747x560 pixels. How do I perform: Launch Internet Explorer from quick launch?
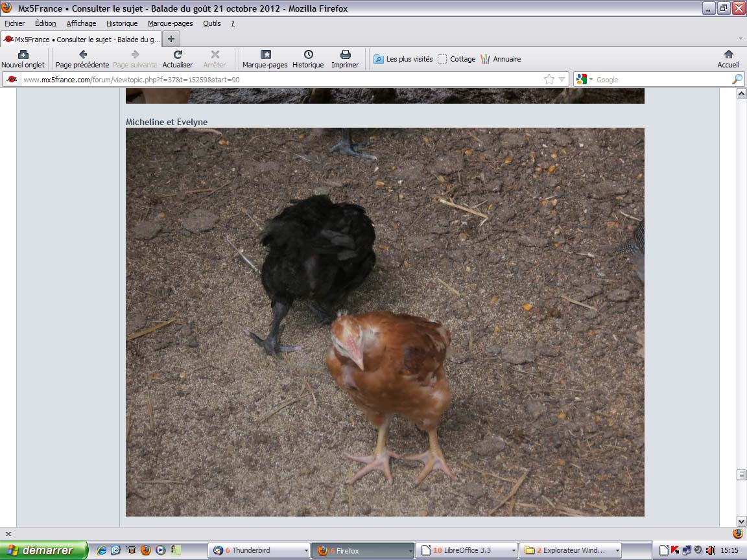point(101,550)
